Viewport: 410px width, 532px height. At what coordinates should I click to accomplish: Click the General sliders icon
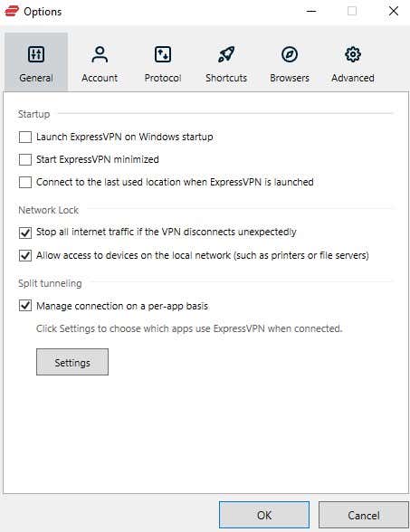pos(36,54)
